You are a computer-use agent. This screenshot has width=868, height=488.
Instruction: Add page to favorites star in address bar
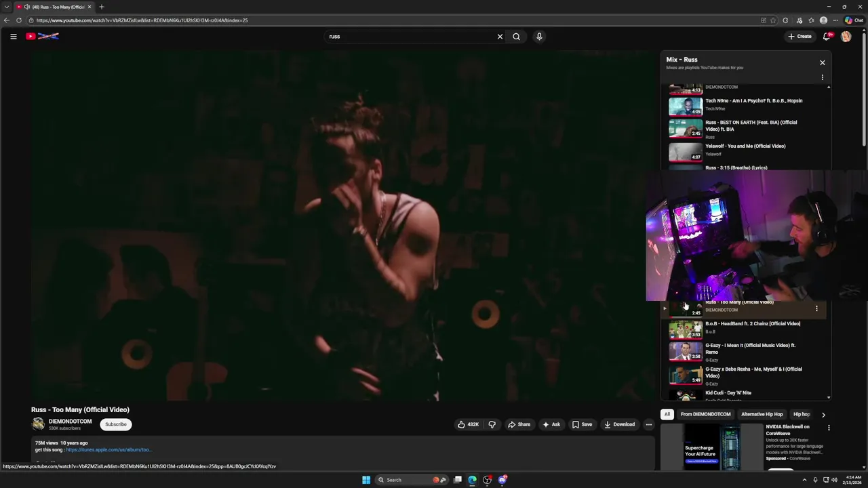pyautogui.click(x=773, y=20)
